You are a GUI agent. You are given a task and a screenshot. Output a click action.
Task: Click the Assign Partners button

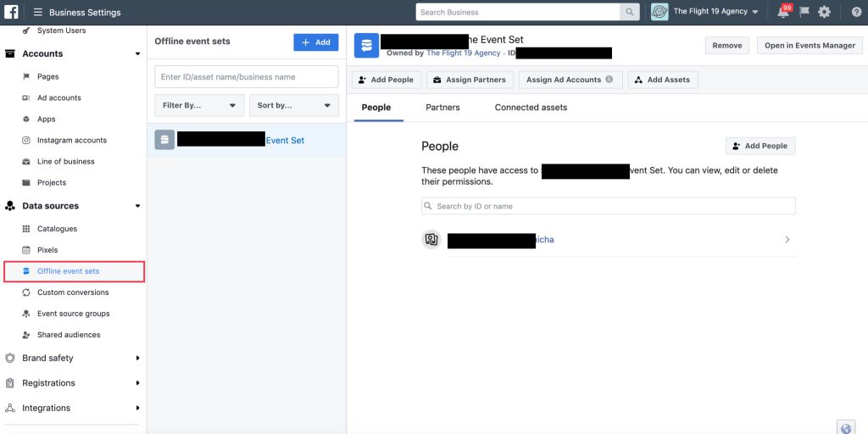[x=469, y=80]
